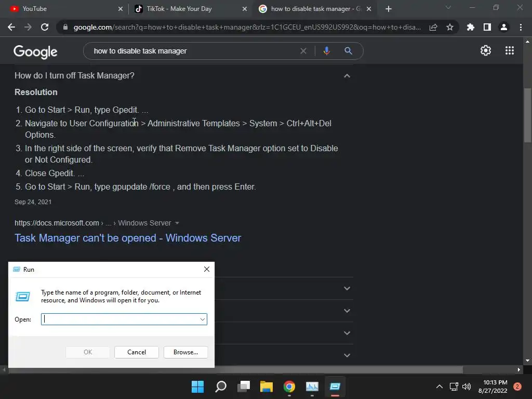Close the TikTok tab
Viewport: 532px width, 399px height.
pos(245,9)
